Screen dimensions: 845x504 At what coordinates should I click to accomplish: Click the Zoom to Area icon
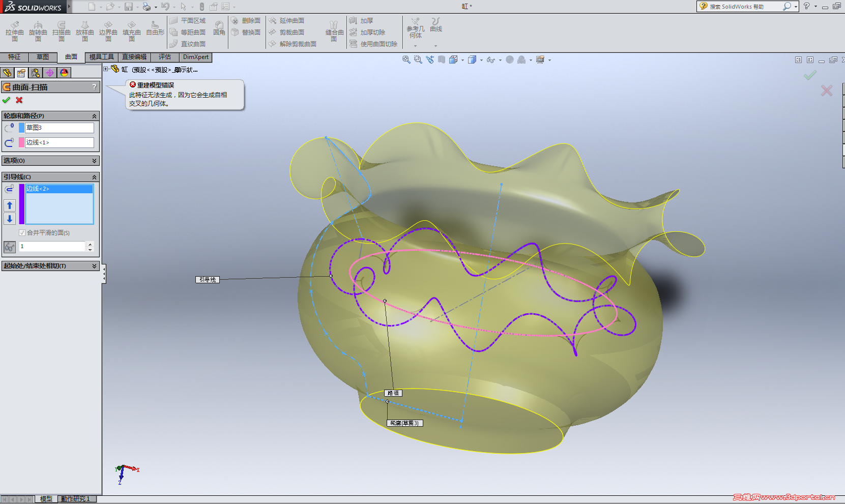click(418, 60)
